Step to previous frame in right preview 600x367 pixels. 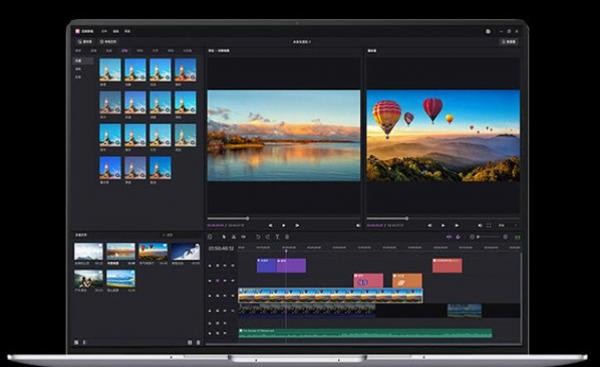(430, 226)
